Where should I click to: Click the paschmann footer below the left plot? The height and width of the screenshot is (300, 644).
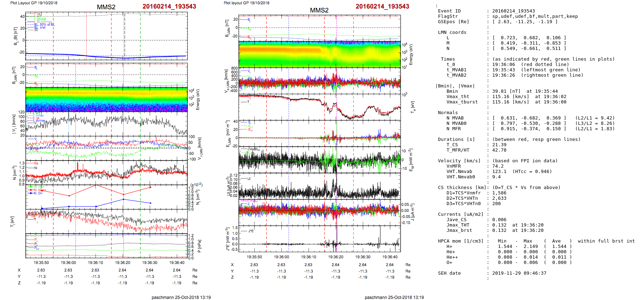181,298
